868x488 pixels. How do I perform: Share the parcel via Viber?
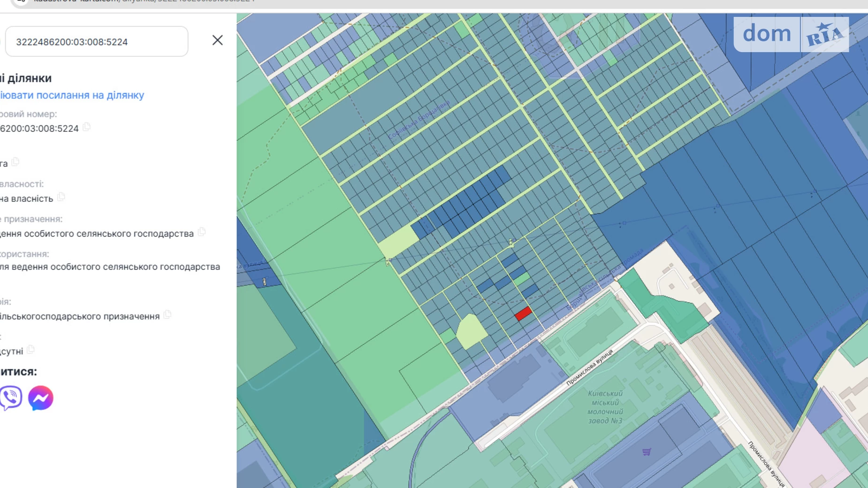click(10, 398)
